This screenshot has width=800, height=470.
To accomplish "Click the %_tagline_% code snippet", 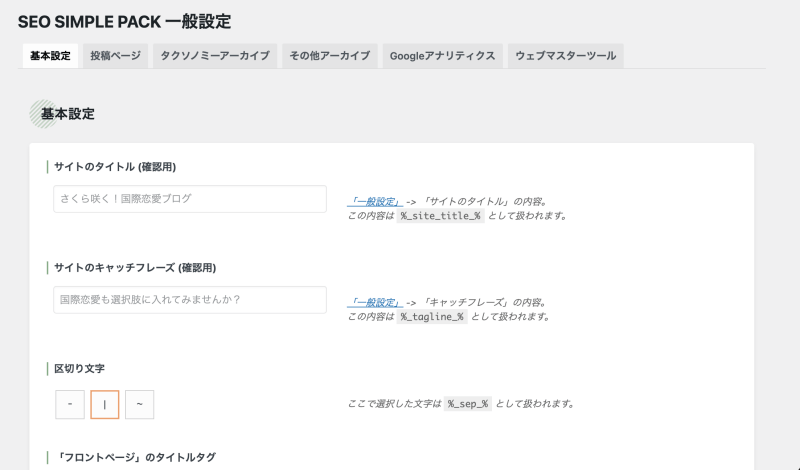I will [432, 317].
